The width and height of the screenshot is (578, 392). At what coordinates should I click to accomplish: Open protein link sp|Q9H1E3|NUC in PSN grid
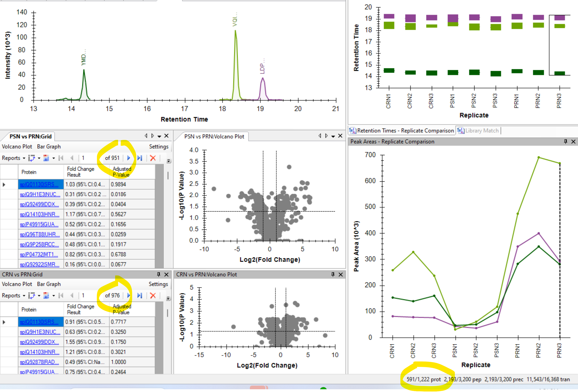click(x=40, y=194)
